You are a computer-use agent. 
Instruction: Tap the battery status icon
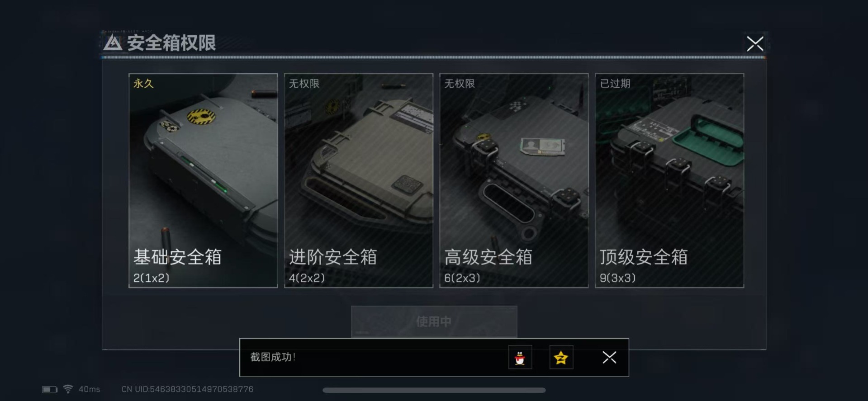click(x=50, y=389)
